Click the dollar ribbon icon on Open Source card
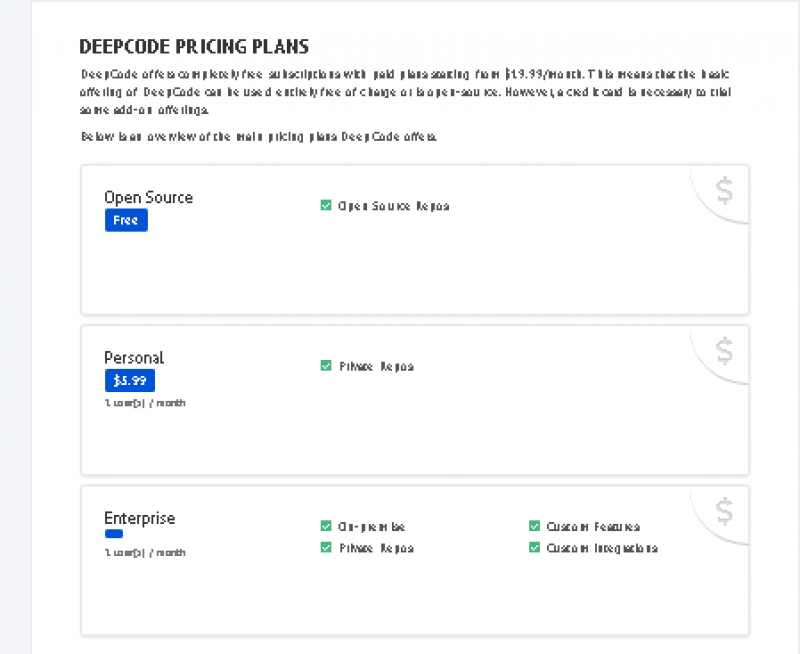The image size is (800, 654). point(722,189)
